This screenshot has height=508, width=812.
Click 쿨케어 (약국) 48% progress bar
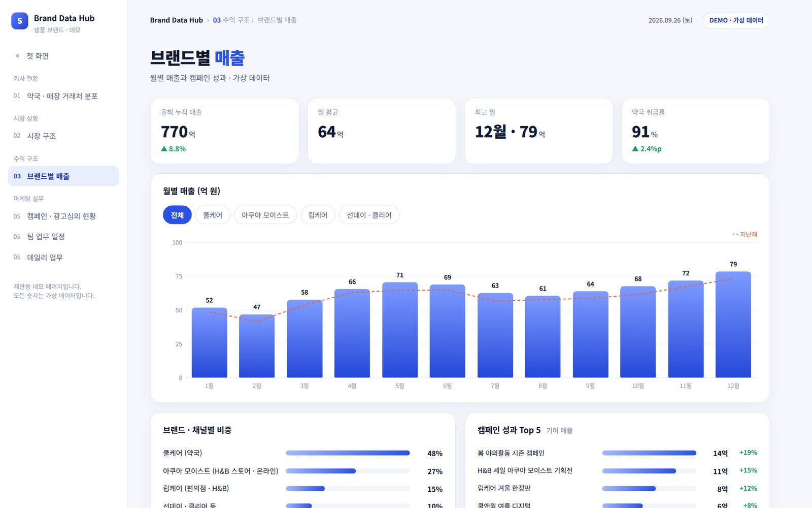click(348, 453)
